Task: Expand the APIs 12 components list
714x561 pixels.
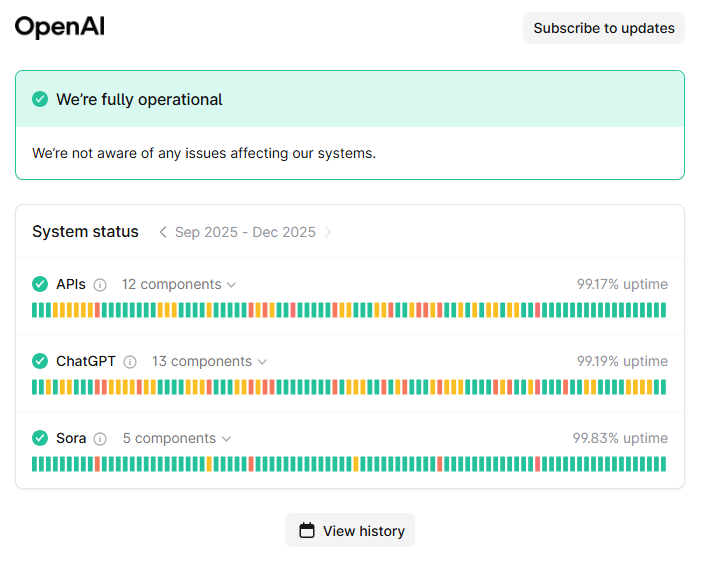Action: pos(179,285)
